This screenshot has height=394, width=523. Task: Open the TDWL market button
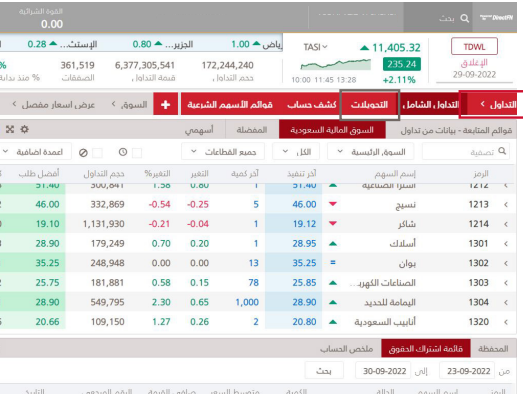[474, 46]
